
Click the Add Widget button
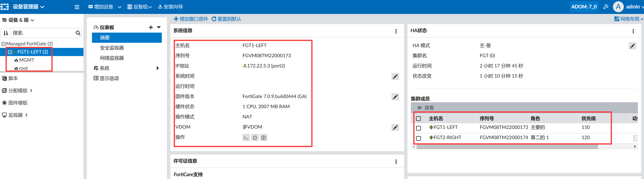point(191,19)
